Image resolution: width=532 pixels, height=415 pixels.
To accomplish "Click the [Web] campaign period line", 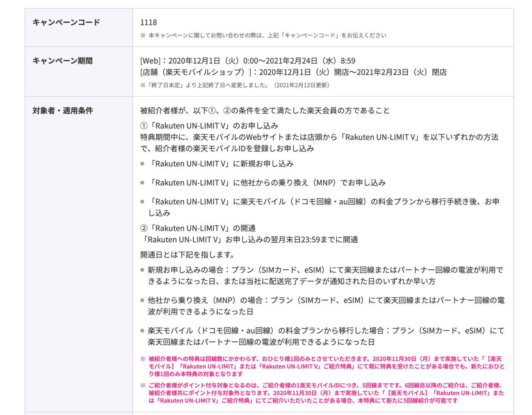I will pyautogui.click(x=248, y=61).
